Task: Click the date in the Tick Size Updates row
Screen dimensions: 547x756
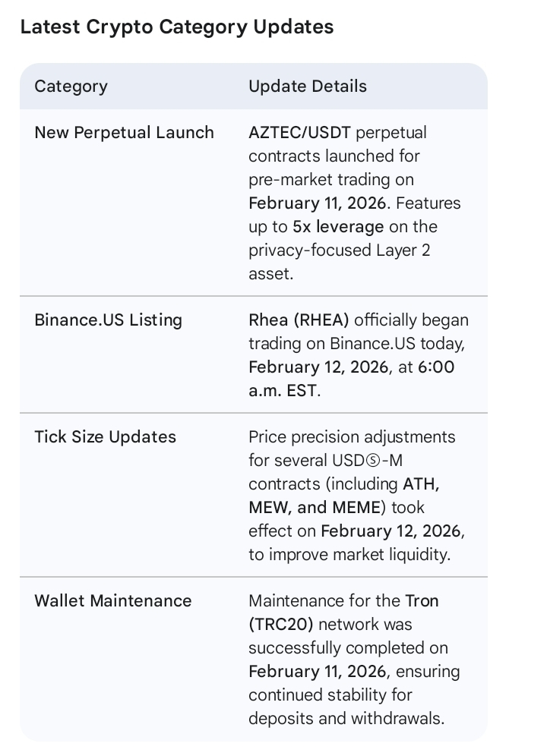Action: tap(391, 531)
